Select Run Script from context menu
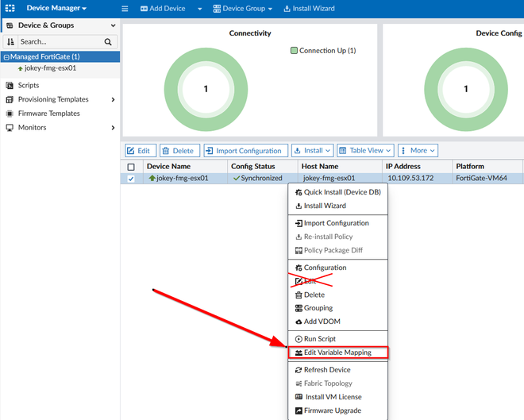 coord(319,339)
